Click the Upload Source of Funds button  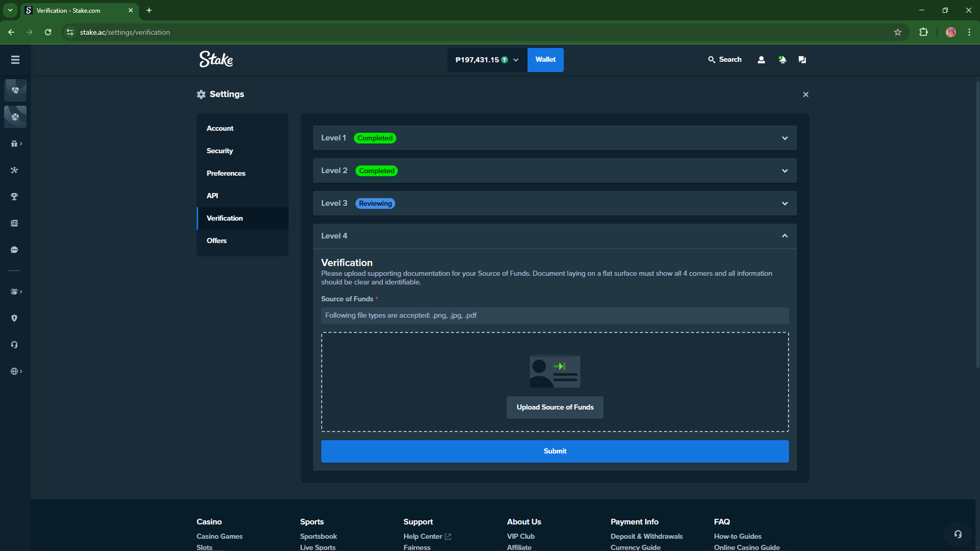click(555, 407)
